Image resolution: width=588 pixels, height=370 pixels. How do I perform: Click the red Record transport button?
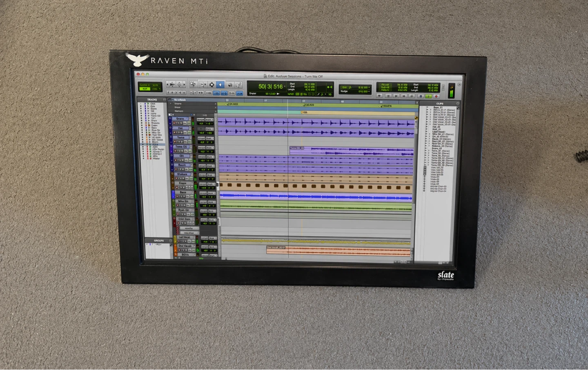point(436,96)
